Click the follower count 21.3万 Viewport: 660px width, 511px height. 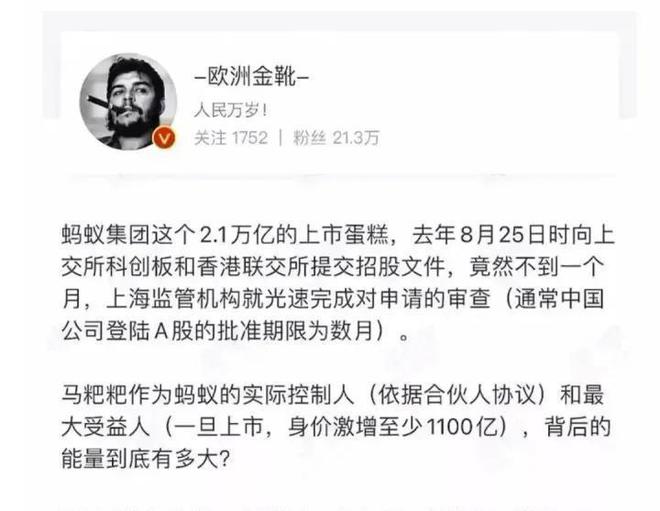coord(356,138)
